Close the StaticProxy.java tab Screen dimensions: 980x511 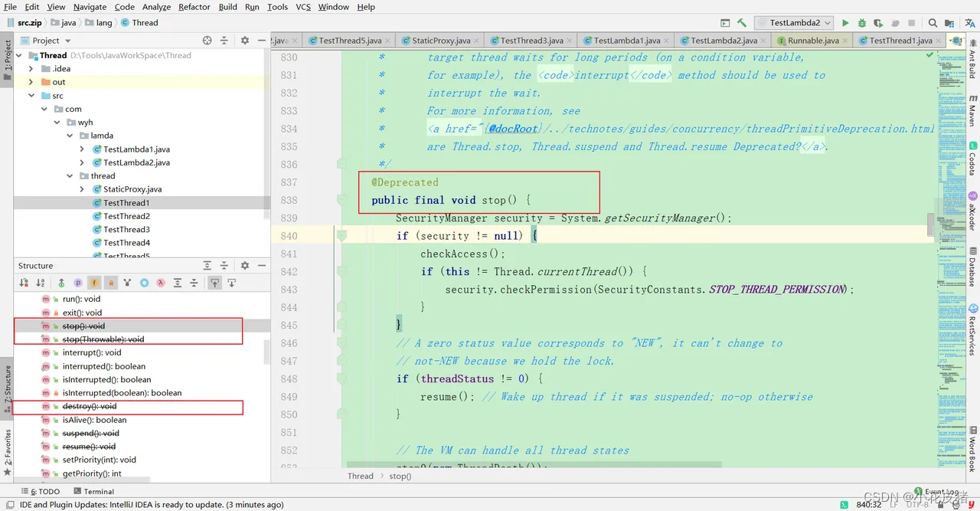tap(477, 41)
